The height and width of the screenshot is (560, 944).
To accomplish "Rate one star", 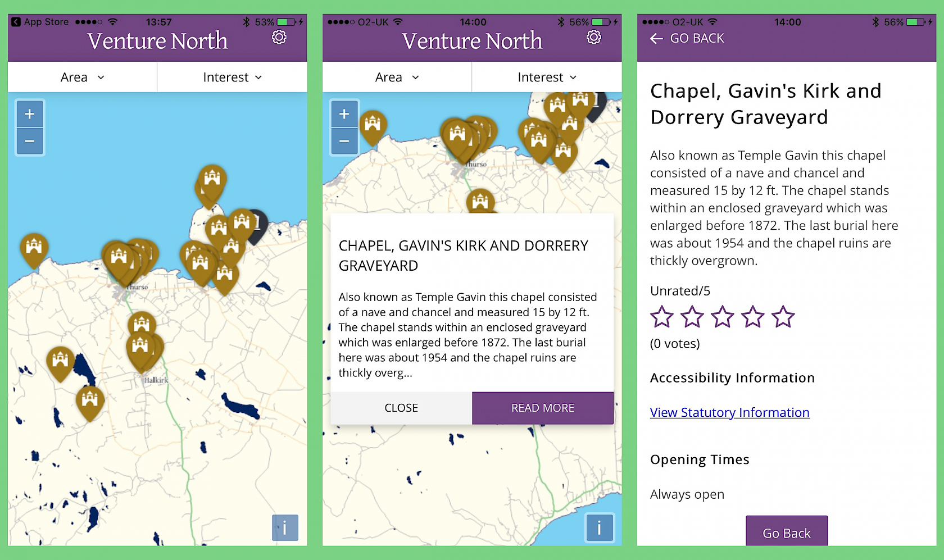I will [x=662, y=317].
